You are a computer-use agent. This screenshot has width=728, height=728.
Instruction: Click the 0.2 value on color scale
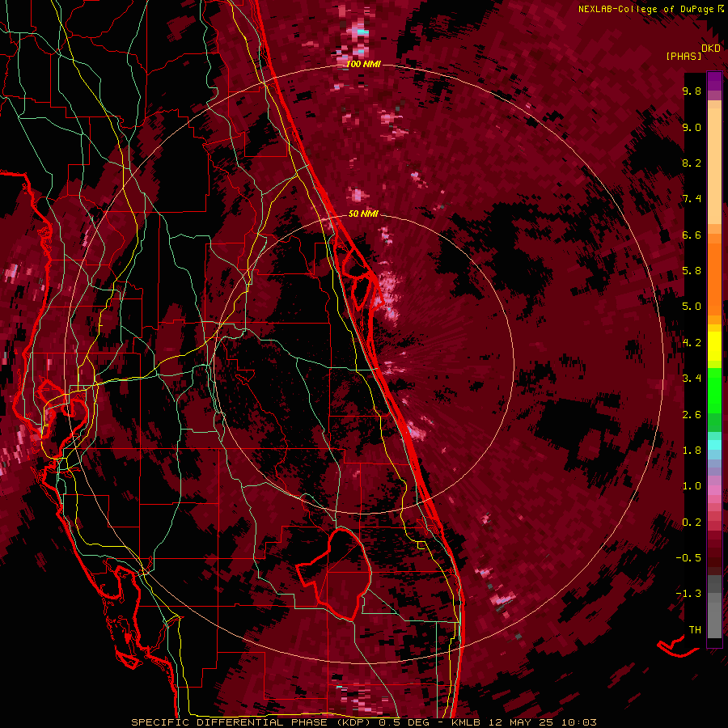(692, 523)
